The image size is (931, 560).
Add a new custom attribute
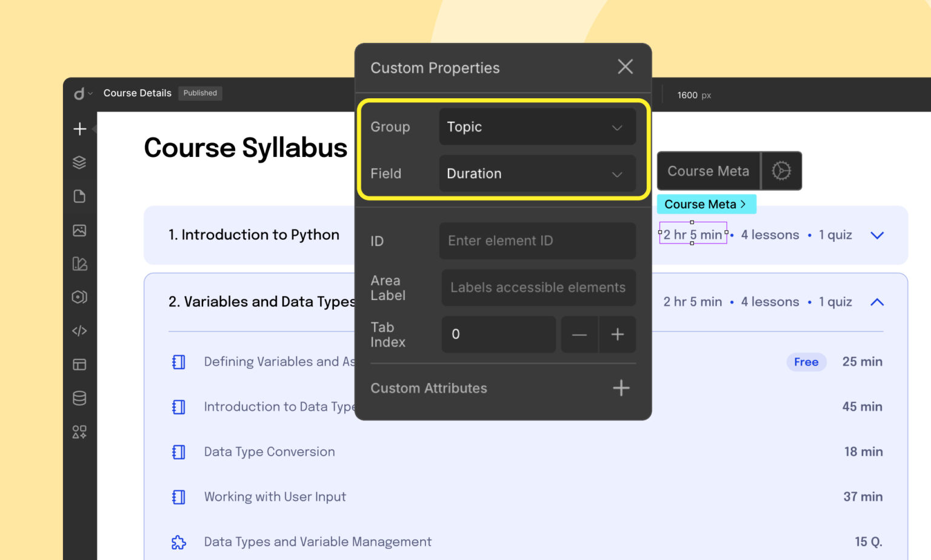click(621, 388)
